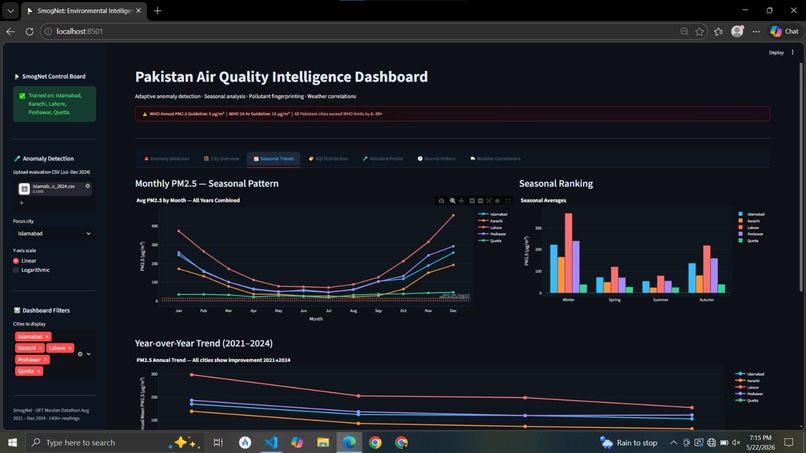Clear all selected cities in multiselect

(x=80, y=354)
